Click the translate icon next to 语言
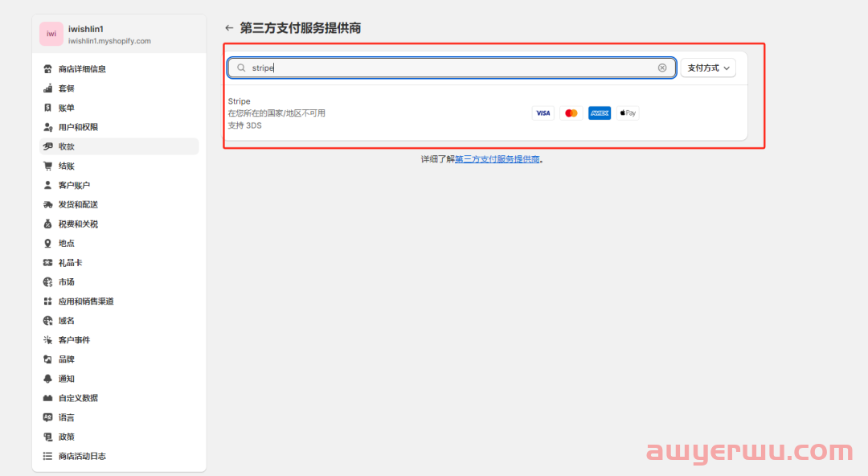 pyautogui.click(x=47, y=418)
